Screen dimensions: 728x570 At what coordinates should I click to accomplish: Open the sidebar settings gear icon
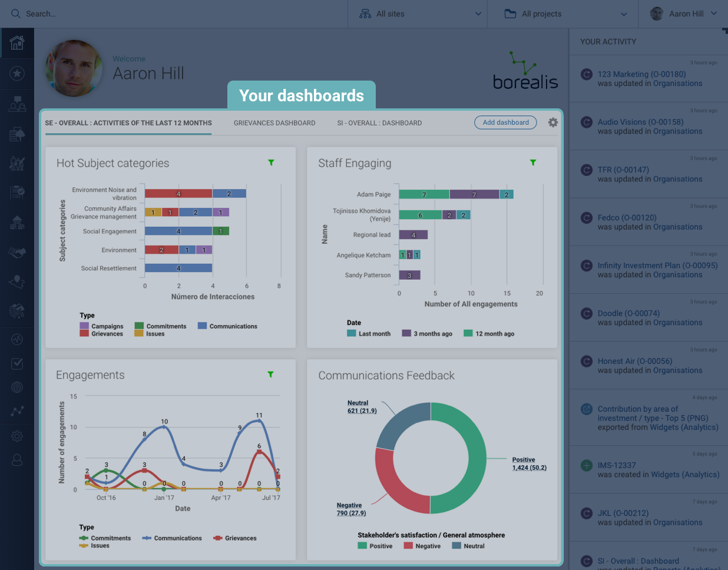point(17,436)
